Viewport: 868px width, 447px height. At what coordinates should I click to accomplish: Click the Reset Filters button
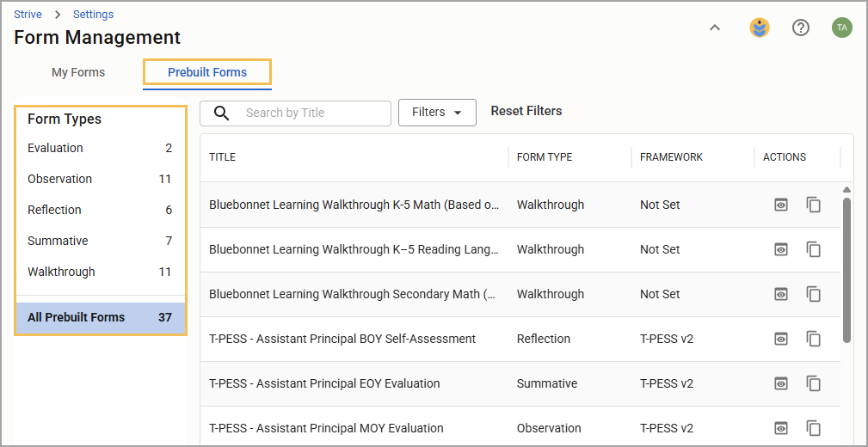tap(526, 111)
